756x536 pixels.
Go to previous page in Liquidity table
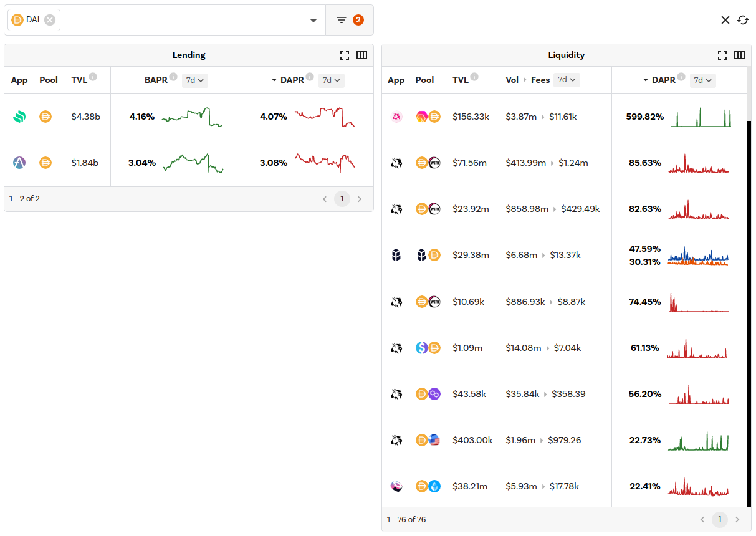702,519
